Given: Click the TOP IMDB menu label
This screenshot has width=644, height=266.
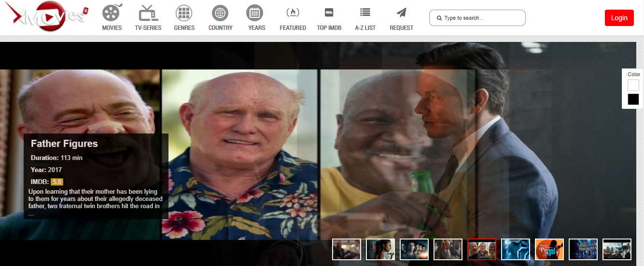Looking at the screenshot, I should coord(329,28).
